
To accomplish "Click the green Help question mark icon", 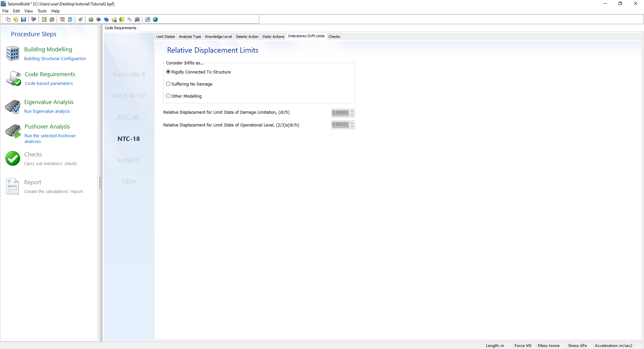I will coord(91,19).
